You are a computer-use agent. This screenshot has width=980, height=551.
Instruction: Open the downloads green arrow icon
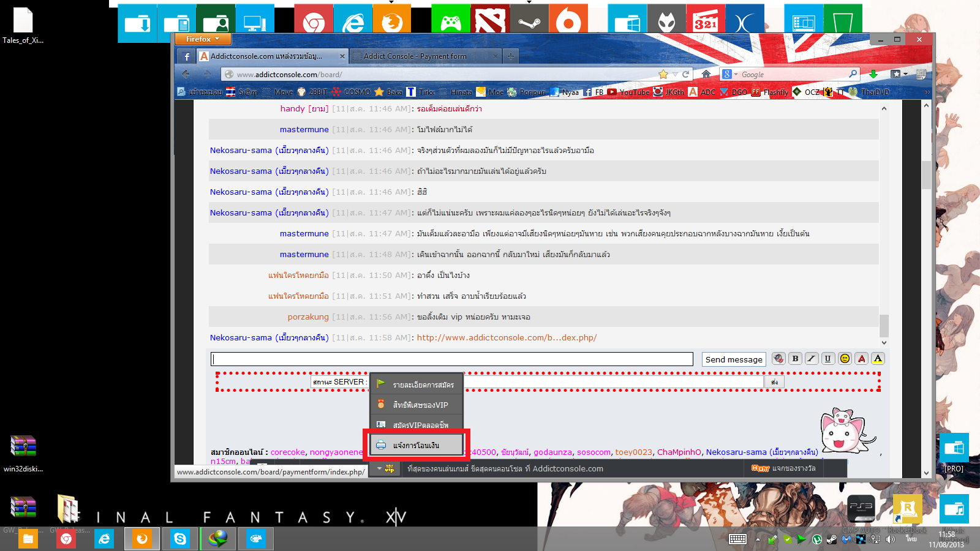click(x=873, y=74)
